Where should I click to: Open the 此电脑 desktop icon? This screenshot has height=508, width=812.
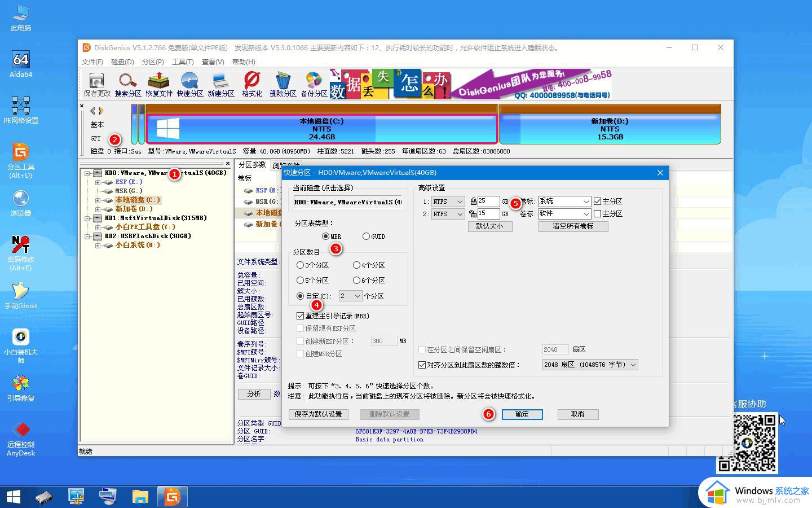click(x=21, y=17)
